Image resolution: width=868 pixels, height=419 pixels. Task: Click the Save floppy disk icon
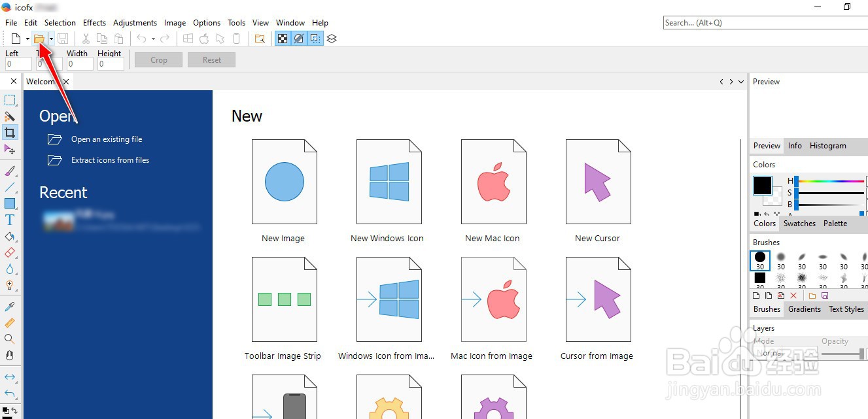(63, 39)
